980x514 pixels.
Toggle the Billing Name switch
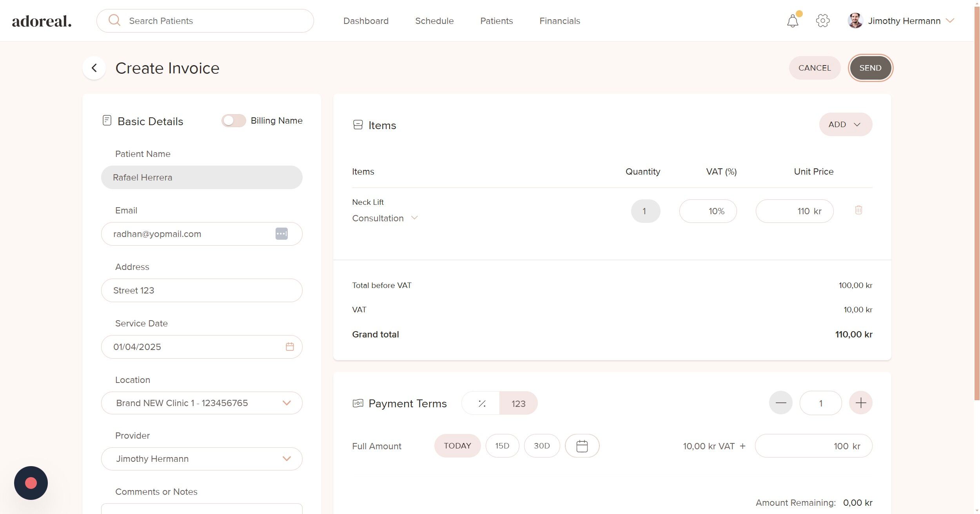click(x=234, y=121)
